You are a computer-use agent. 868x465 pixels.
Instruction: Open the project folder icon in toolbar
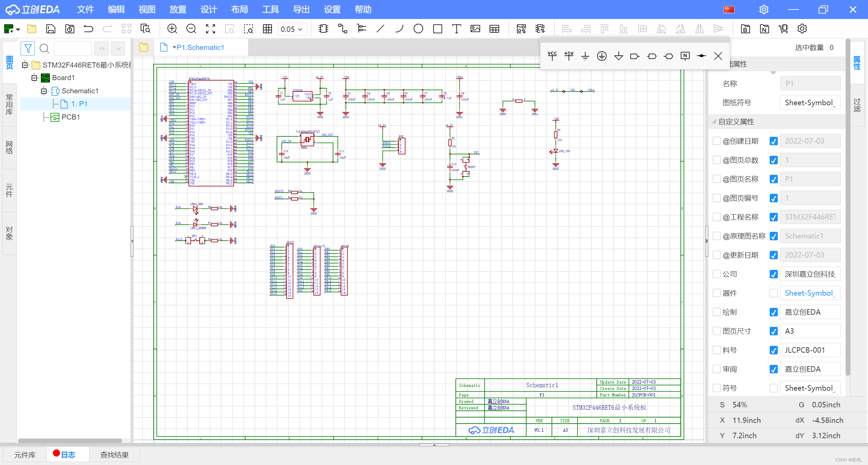pos(32,29)
